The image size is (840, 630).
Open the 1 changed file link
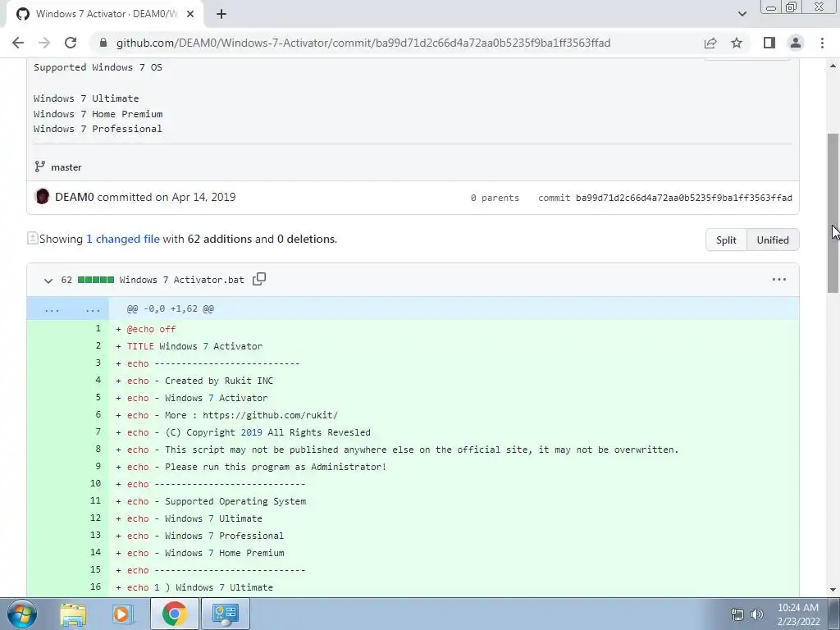[x=123, y=239]
